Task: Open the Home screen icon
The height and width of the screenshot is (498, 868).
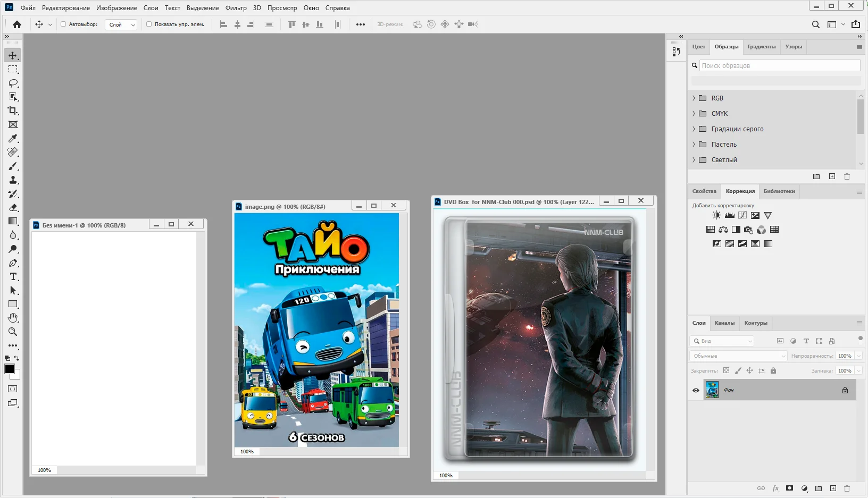Action: coord(17,24)
